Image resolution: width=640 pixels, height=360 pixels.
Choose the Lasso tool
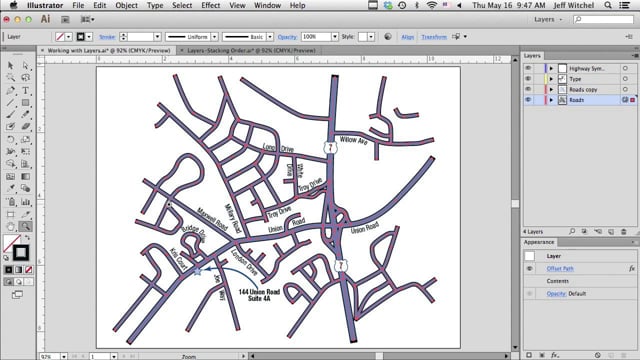[x=25, y=78]
